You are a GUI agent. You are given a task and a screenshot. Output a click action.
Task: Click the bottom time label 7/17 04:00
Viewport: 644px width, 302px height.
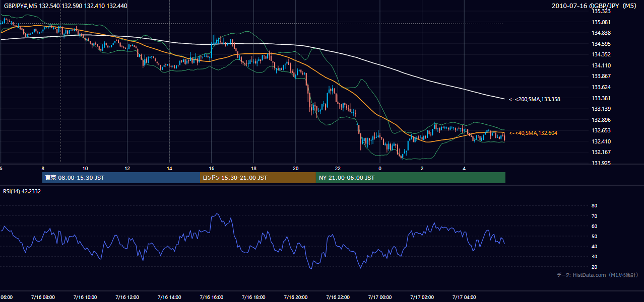(465, 297)
